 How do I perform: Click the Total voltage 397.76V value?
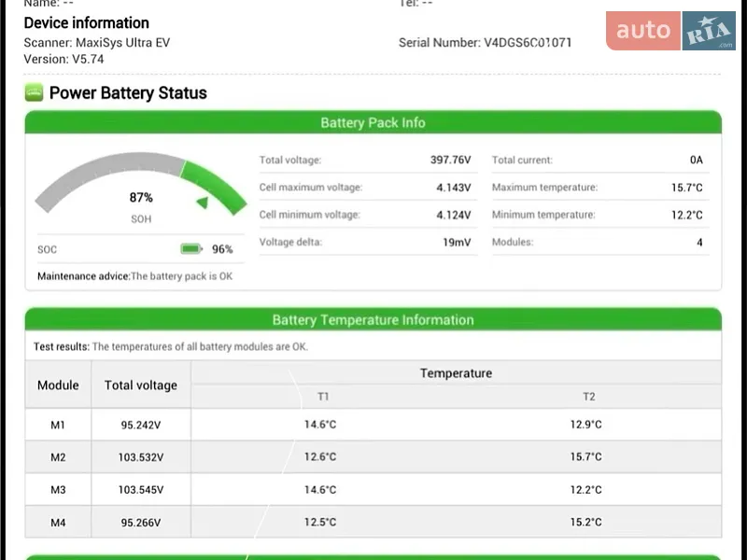(451, 160)
